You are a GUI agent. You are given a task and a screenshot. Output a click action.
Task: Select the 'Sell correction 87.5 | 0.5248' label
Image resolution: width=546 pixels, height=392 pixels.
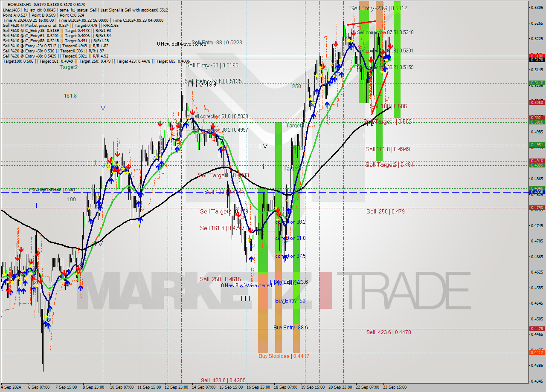pos(385,32)
